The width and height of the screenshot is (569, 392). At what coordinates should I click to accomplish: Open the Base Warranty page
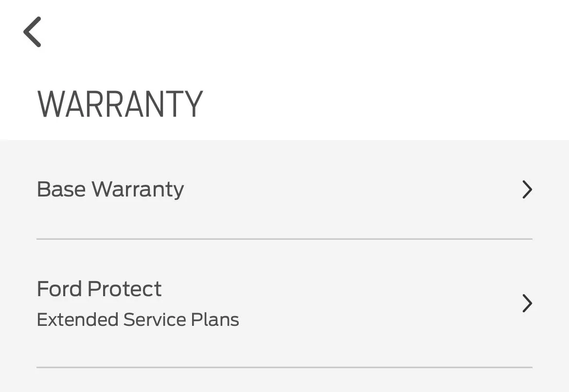pyautogui.click(x=110, y=189)
